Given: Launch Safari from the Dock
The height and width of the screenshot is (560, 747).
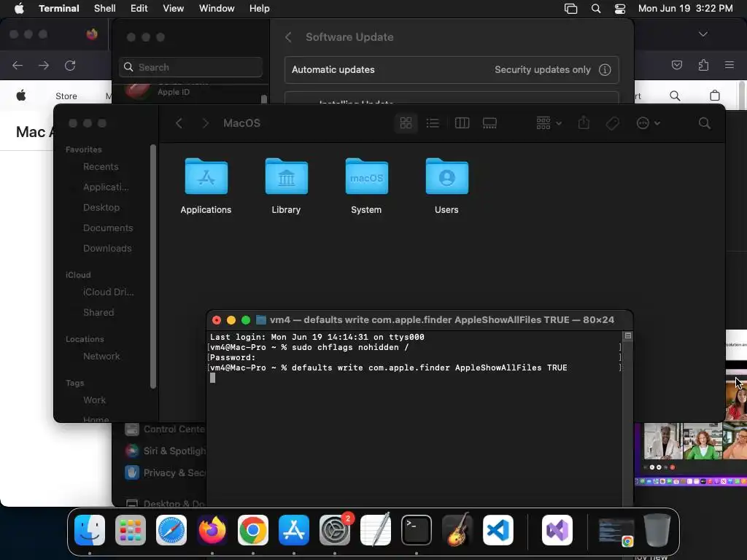Looking at the screenshot, I should tap(171, 530).
